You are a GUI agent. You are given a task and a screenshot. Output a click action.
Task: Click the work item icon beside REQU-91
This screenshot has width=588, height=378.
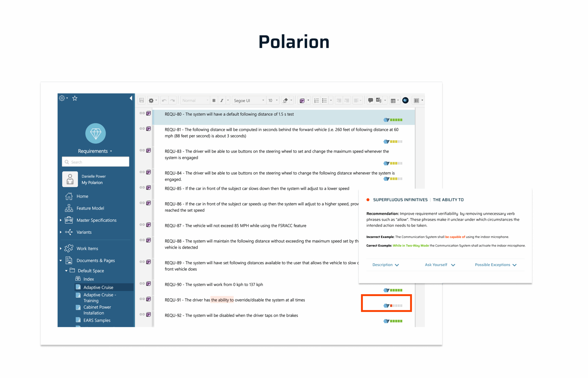149,299
